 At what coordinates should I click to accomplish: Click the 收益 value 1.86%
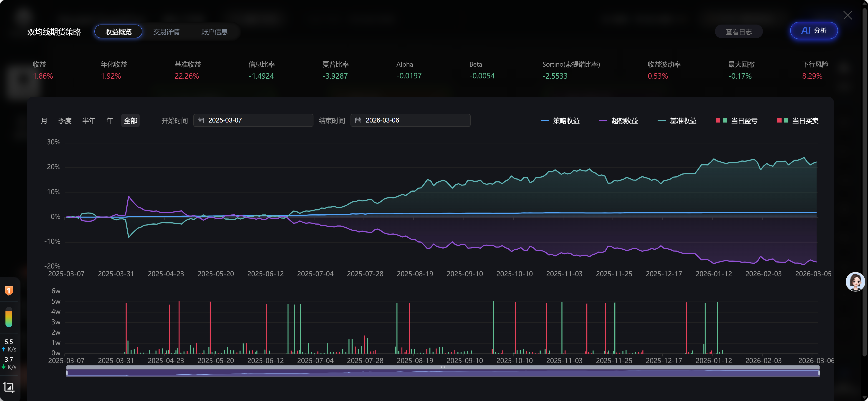[43, 76]
